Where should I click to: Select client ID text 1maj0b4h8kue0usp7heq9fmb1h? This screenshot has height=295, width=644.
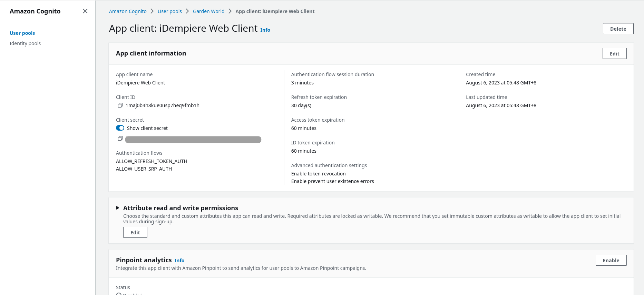(163, 105)
